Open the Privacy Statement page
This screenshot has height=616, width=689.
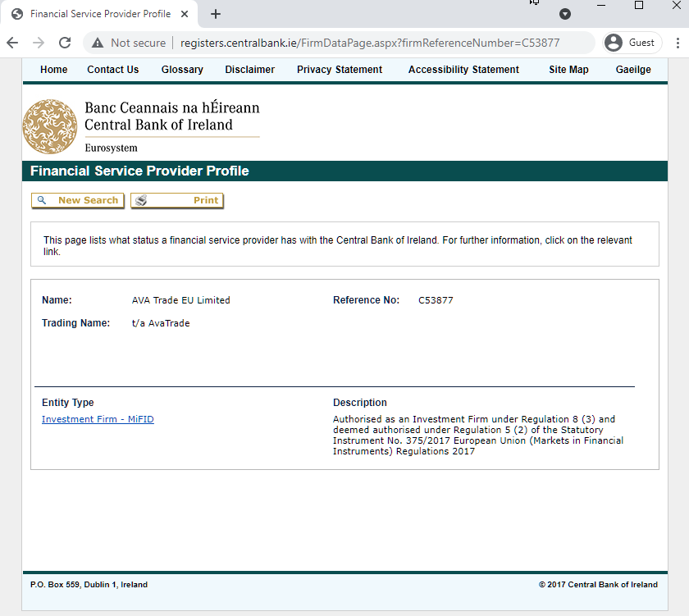pos(340,70)
